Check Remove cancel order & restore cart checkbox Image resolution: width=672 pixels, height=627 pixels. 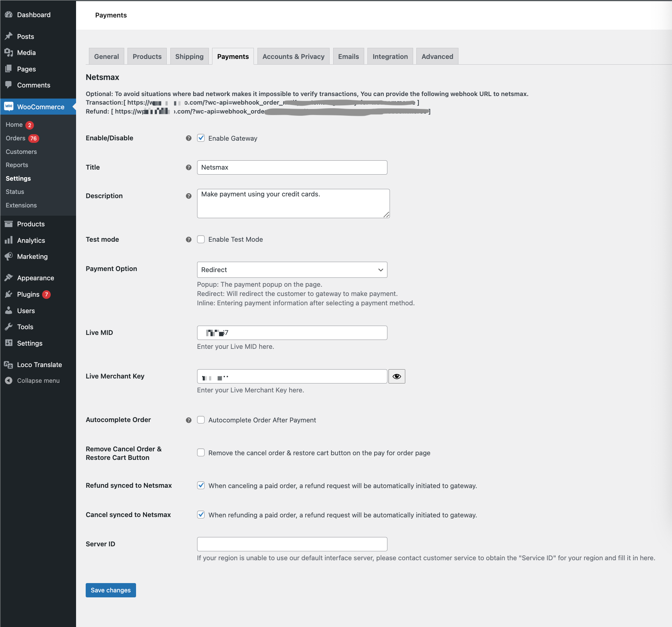(201, 453)
